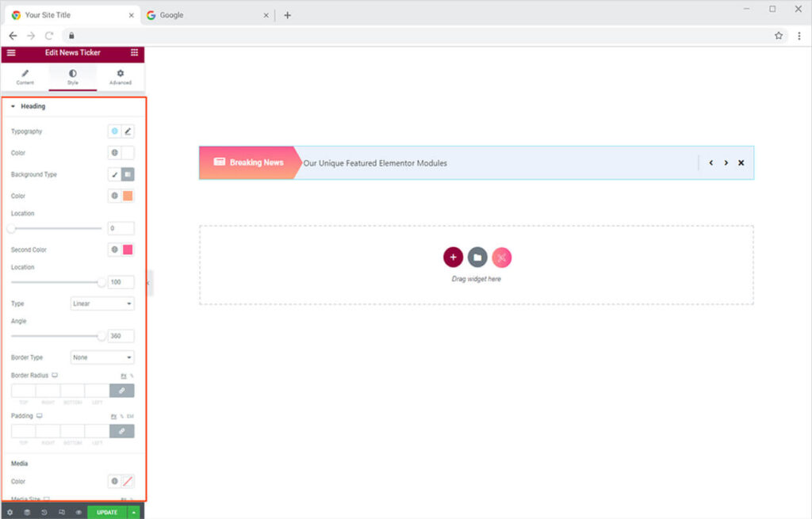Open the History icon in bottom bar
The width and height of the screenshot is (812, 519).
pos(44,512)
